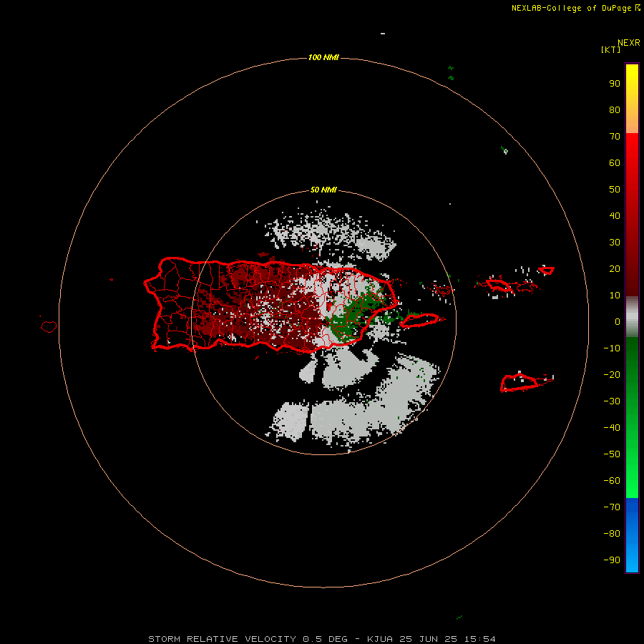Screen dimensions: 644x644
Task: Click the positive 60 value on velocity scale
Action: point(615,163)
